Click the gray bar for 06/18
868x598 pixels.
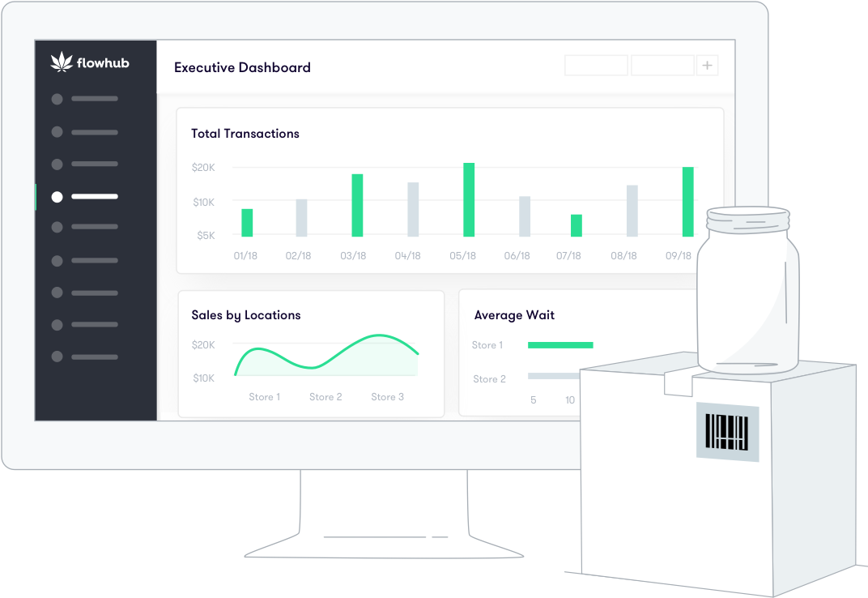point(525,216)
